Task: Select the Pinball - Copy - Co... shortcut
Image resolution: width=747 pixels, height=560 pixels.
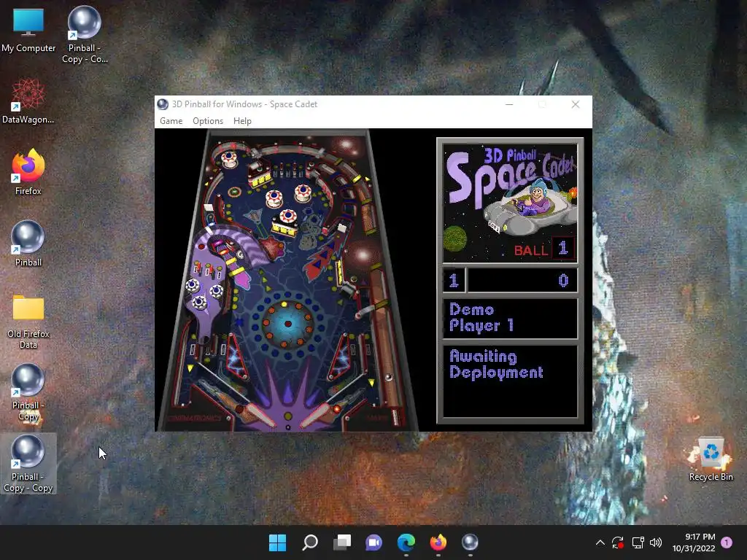Action: (85, 35)
